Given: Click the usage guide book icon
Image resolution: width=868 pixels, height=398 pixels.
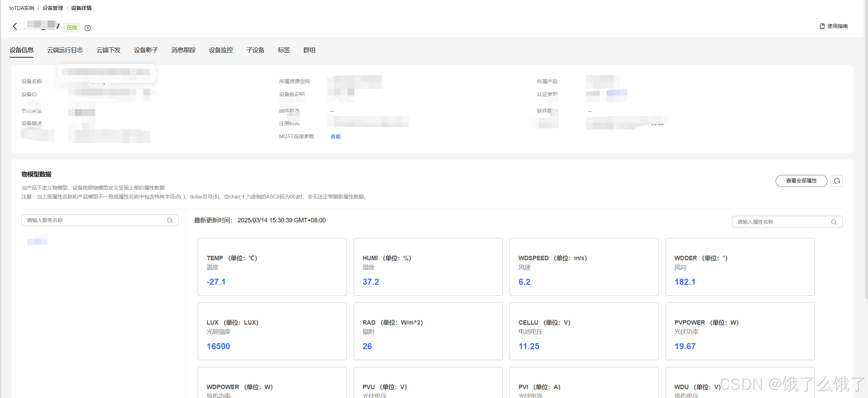Looking at the screenshot, I should pyautogui.click(x=822, y=26).
